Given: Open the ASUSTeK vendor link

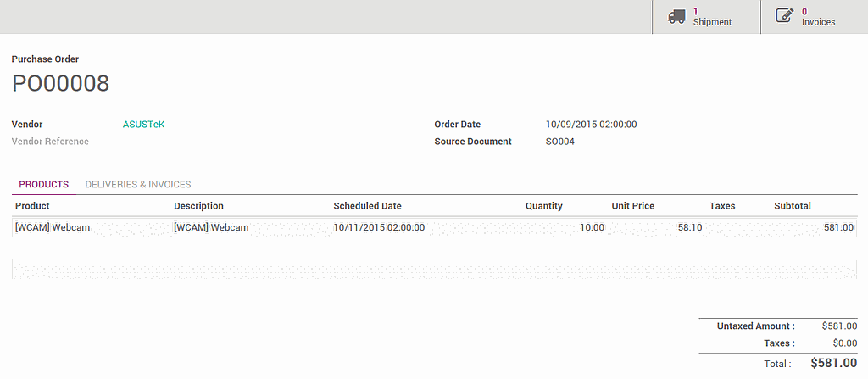Looking at the screenshot, I should pos(143,125).
